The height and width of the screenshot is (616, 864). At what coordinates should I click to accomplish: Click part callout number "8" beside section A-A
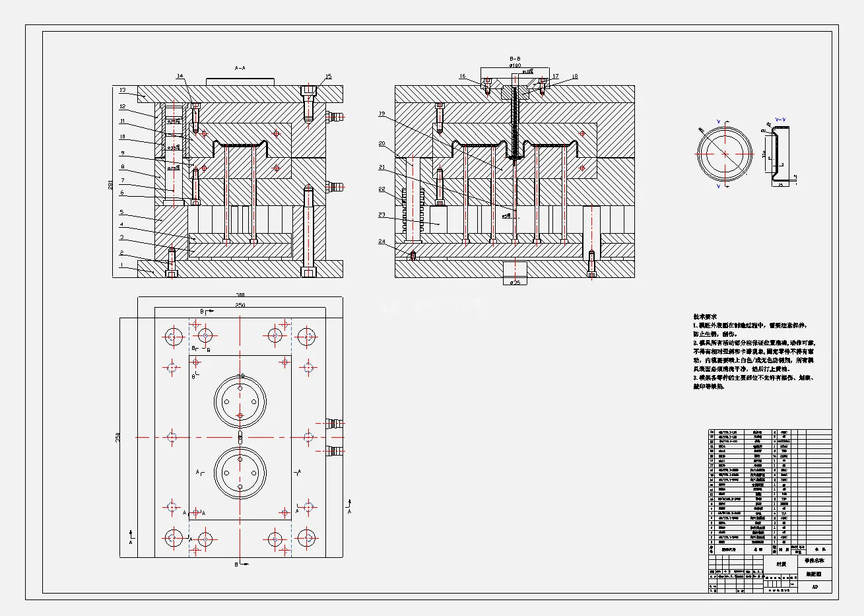[122, 167]
